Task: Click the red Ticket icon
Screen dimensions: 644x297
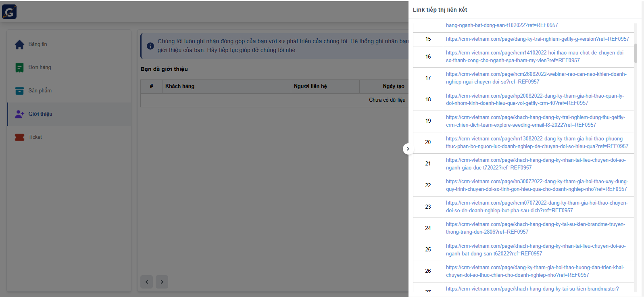Action: (x=19, y=137)
